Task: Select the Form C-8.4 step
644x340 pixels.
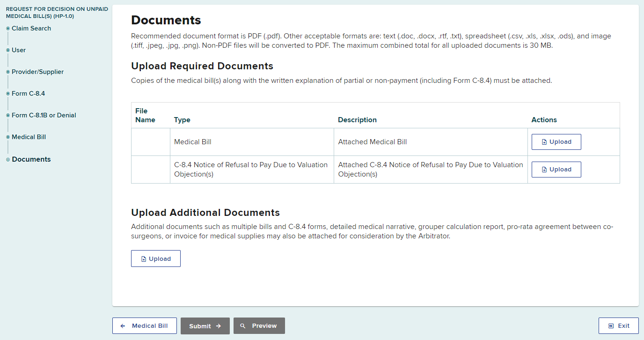Action: pyautogui.click(x=28, y=94)
